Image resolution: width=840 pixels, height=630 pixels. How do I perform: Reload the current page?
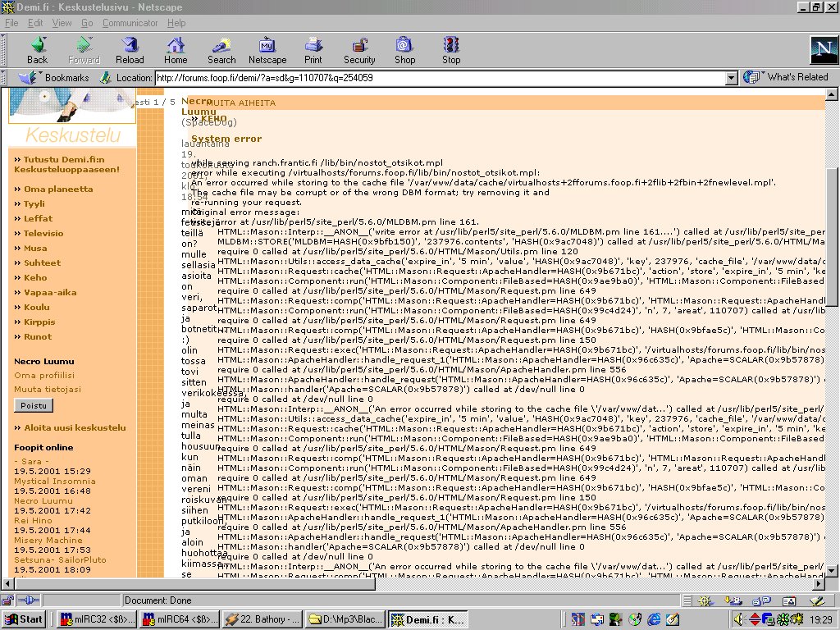(x=130, y=50)
